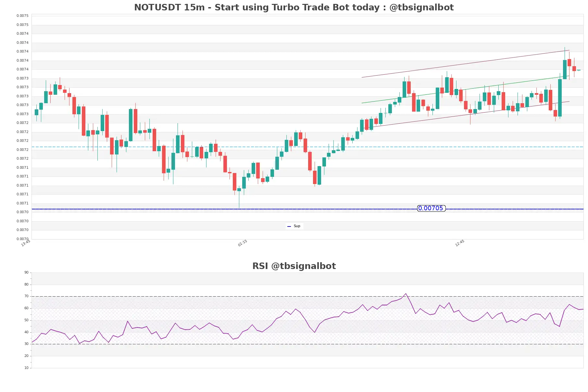Image resolution: width=588 pixels, height=392 pixels.
Task: Click the RSI axis value 90
Action: 26,273
